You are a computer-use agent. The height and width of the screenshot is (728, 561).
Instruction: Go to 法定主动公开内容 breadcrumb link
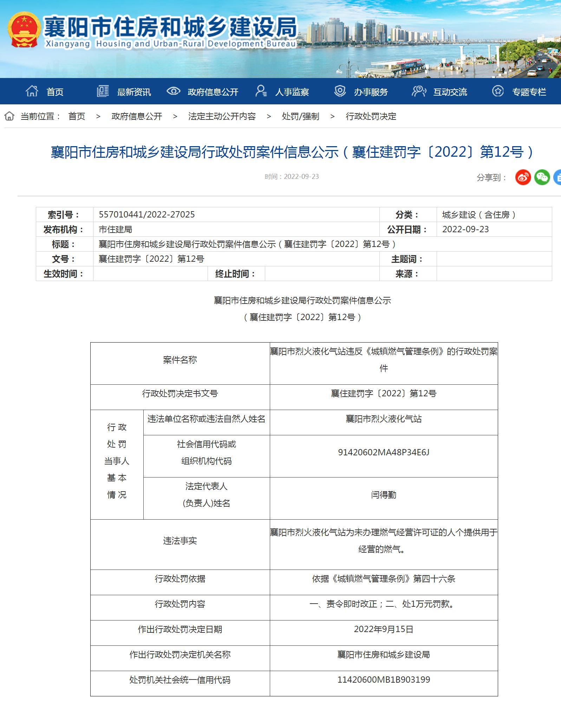222,116
